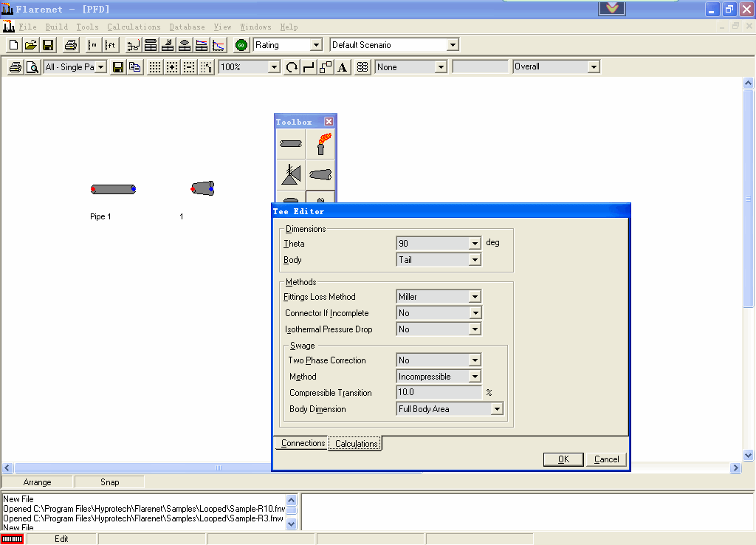This screenshot has width=756, height=545.
Task: Open the Help menu
Action: pos(289,27)
